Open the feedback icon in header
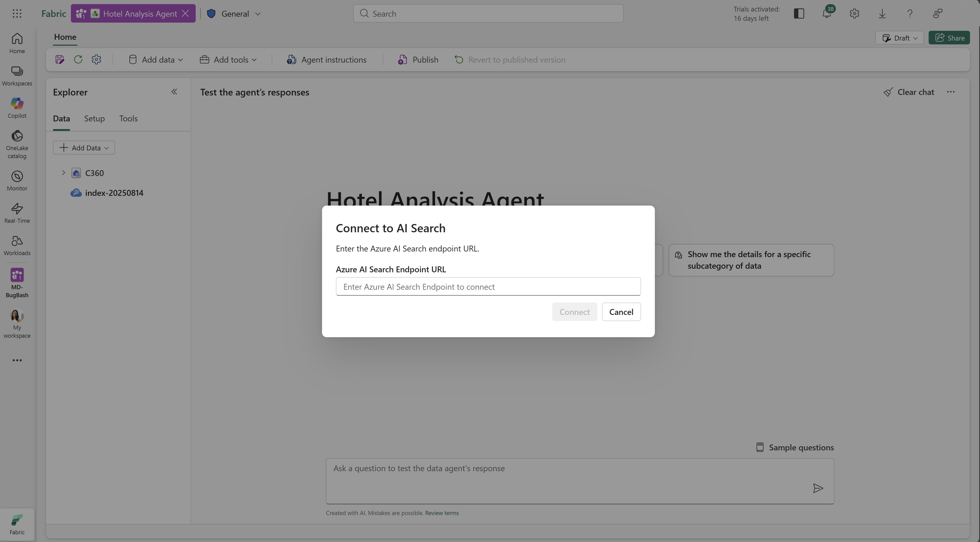980x542 pixels. pos(938,14)
